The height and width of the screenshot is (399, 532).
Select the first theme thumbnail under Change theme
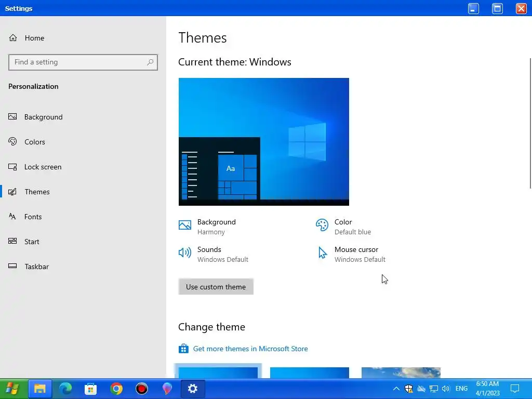click(x=218, y=372)
